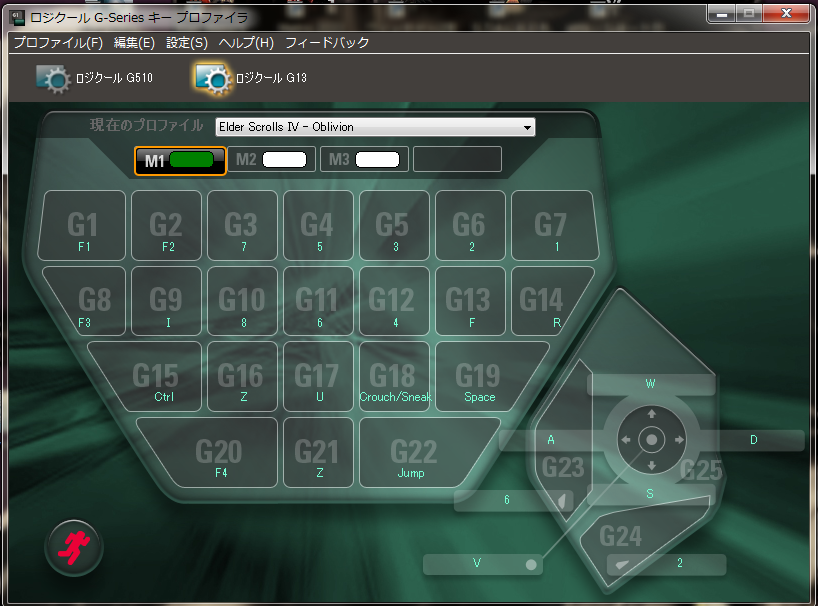
Task: Click the G4 key assigned 5
Action: [x=318, y=225]
